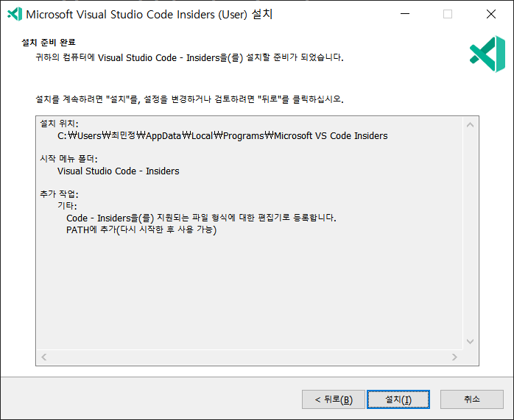Click the "PATH에 추가" line
Screen dimensions: 514x420
click(x=141, y=229)
